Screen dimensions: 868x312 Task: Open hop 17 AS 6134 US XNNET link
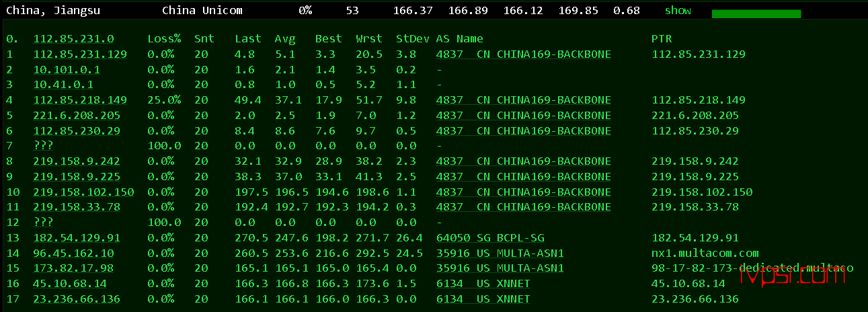coord(483,299)
